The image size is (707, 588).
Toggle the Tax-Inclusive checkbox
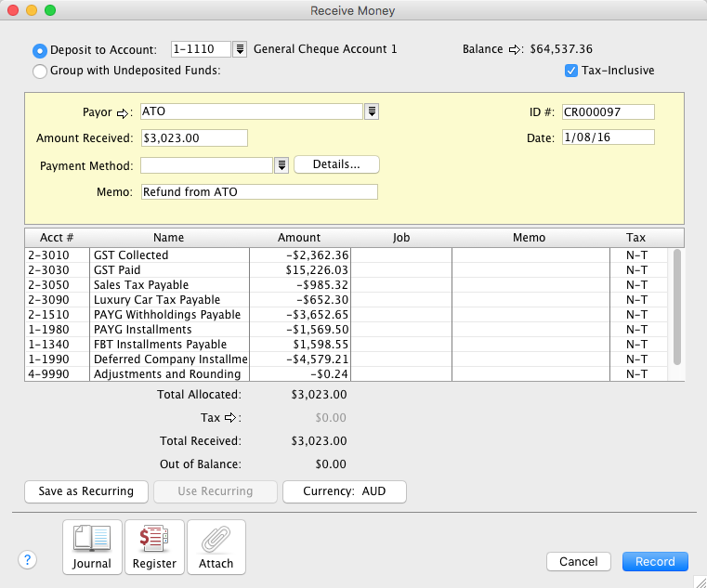571,71
